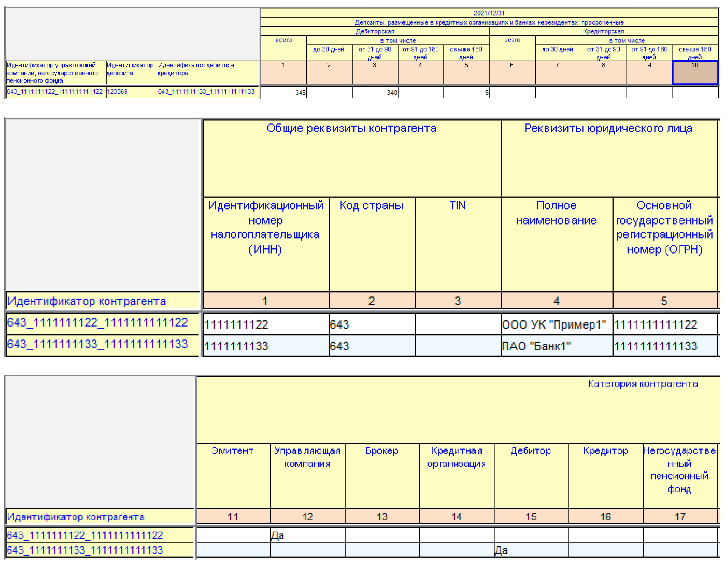This screenshot has width=728, height=565.
Task: Select deposit identifier cell 123569
Action: point(132,91)
